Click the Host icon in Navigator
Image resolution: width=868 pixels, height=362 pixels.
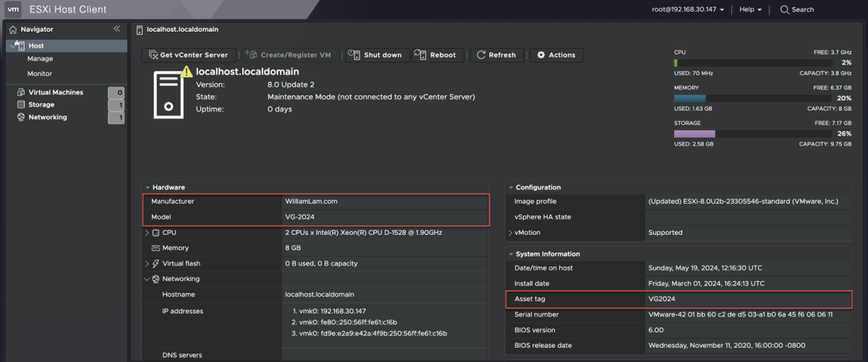tap(20, 46)
